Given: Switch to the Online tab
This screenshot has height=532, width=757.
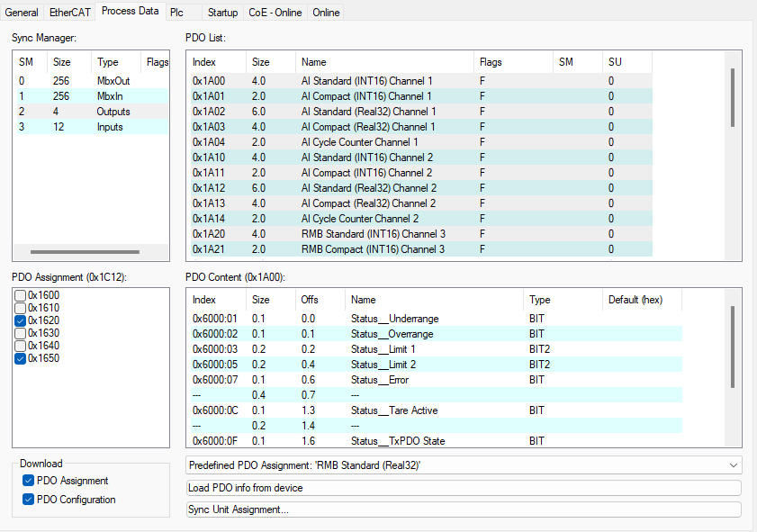Looking at the screenshot, I should (325, 12).
